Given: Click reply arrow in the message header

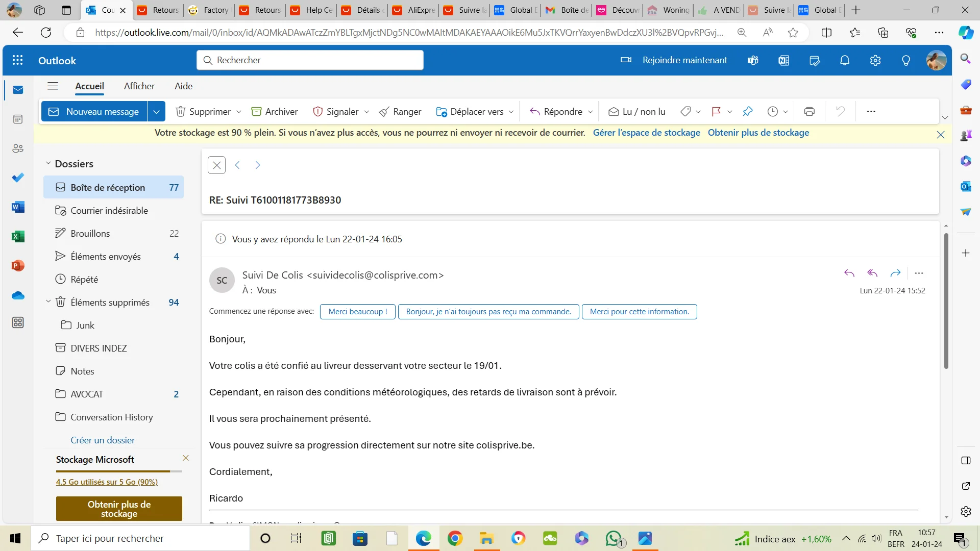Looking at the screenshot, I should click(849, 273).
